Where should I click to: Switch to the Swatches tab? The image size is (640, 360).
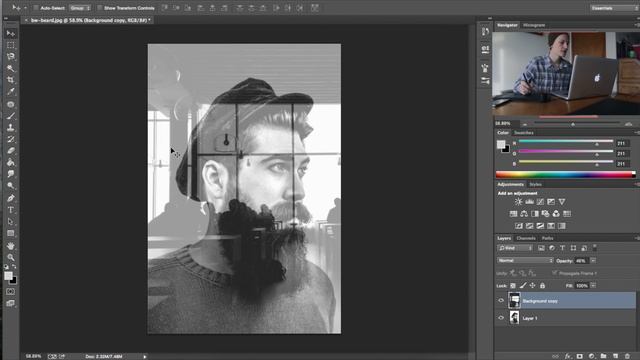[x=524, y=133]
